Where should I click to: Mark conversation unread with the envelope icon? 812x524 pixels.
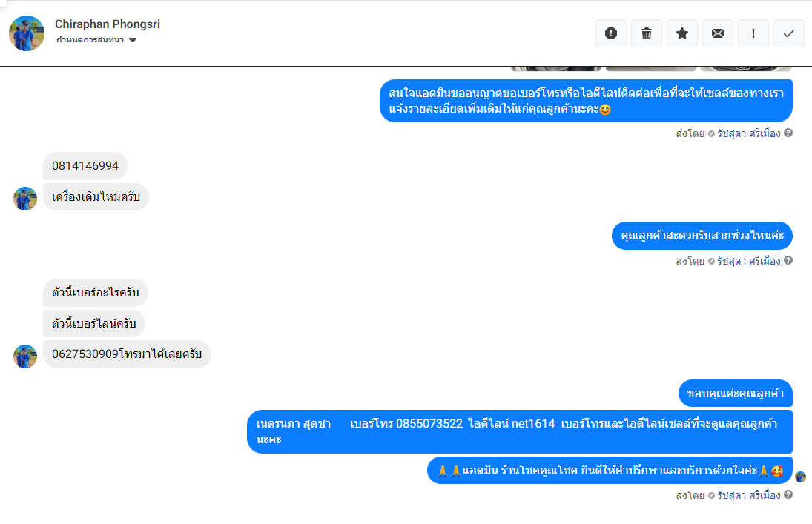tap(718, 33)
